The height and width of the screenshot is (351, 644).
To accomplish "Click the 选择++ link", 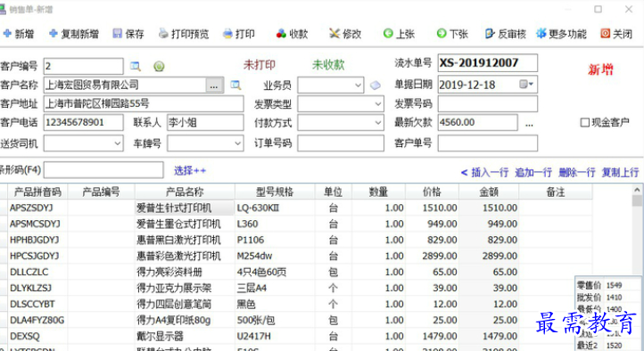I will pyautogui.click(x=190, y=170).
